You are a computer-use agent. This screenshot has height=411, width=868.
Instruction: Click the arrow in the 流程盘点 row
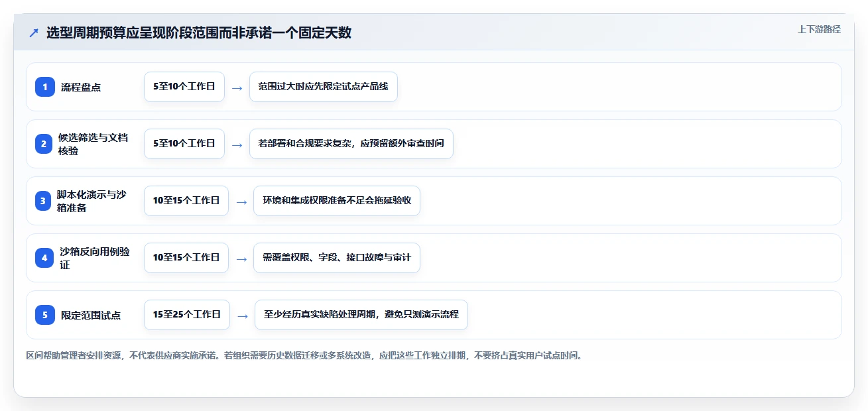(237, 88)
